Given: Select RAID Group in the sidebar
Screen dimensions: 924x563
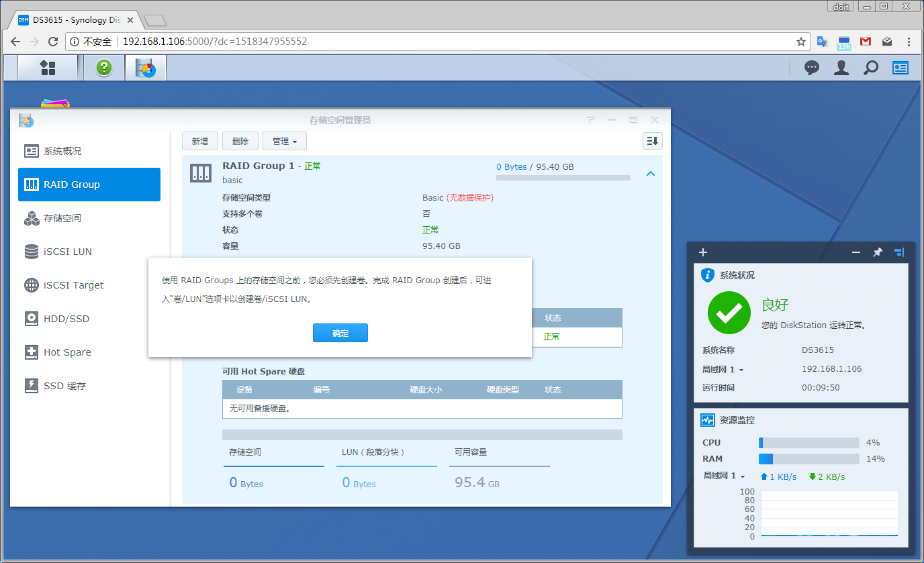Looking at the screenshot, I should tap(89, 185).
